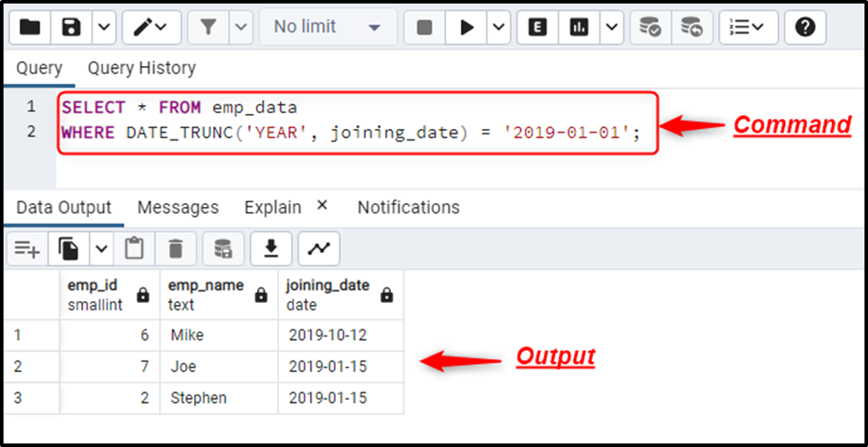Screen dimensions: 868x447
Task: Open the Messages tab
Action: tap(177, 208)
